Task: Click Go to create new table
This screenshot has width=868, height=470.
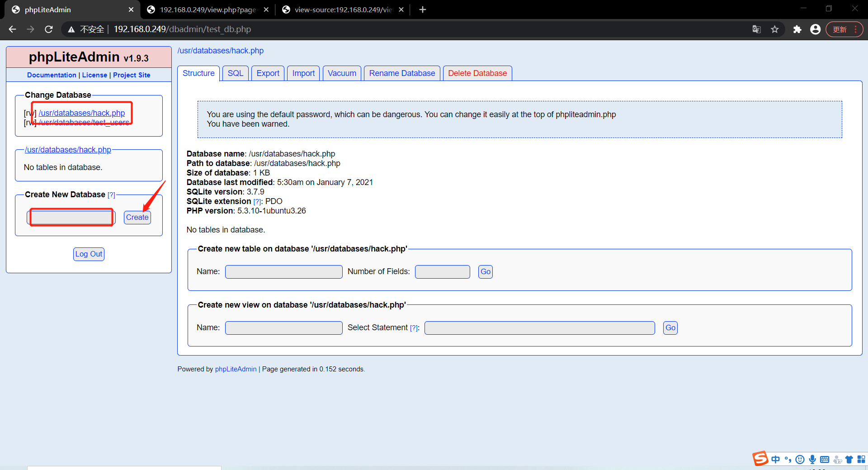Action: coord(486,272)
